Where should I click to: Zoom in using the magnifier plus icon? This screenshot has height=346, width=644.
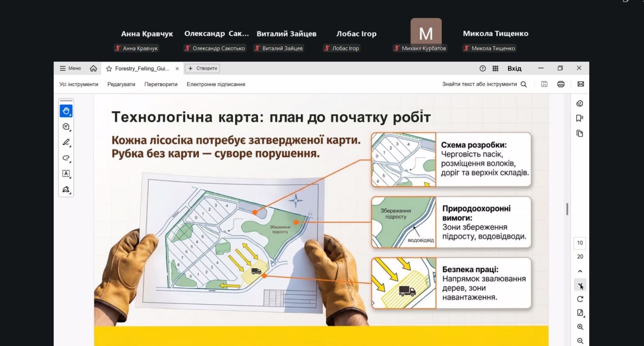(x=580, y=327)
